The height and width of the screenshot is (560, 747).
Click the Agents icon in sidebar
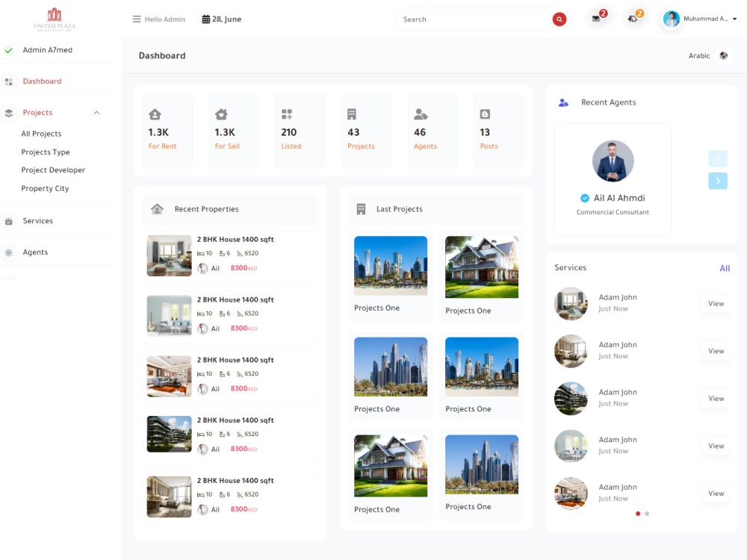[8, 252]
